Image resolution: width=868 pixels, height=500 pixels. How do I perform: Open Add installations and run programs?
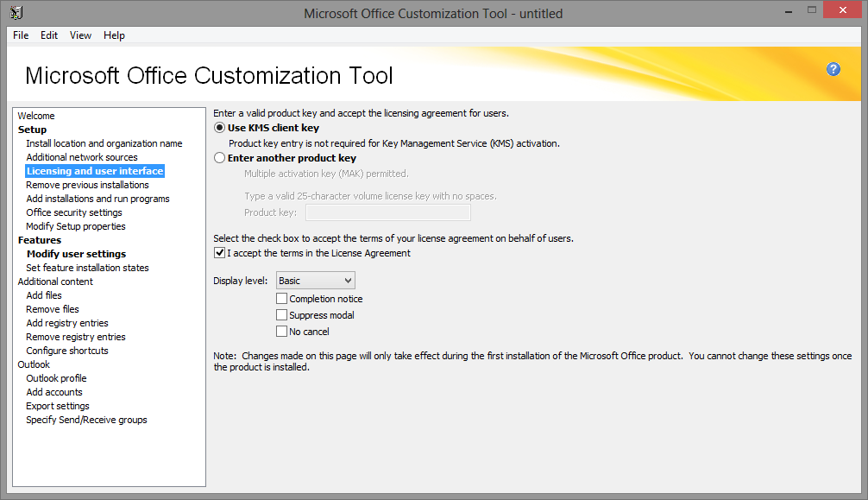[98, 199]
